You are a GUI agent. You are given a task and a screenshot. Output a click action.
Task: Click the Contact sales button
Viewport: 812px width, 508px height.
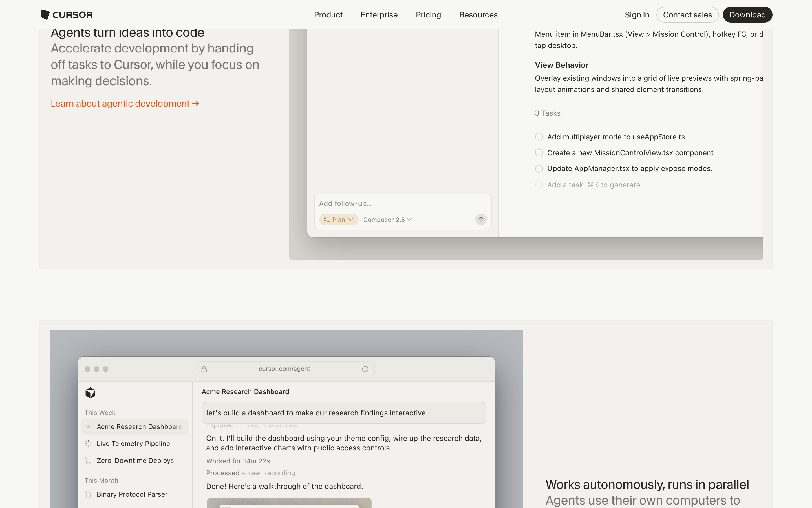687,15
